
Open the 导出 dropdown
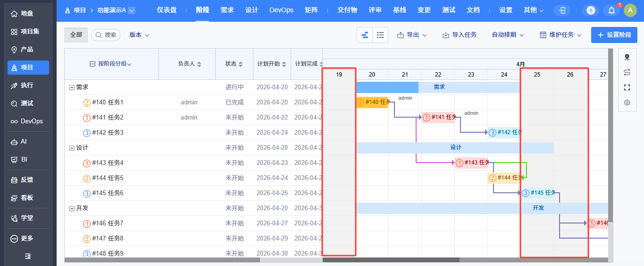coord(412,35)
